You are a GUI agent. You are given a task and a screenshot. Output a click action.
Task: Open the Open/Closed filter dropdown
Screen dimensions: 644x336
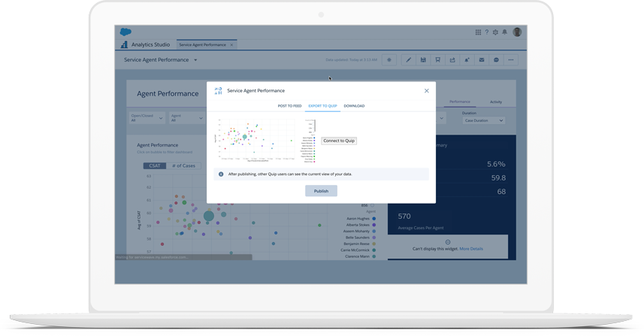tap(147, 118)
